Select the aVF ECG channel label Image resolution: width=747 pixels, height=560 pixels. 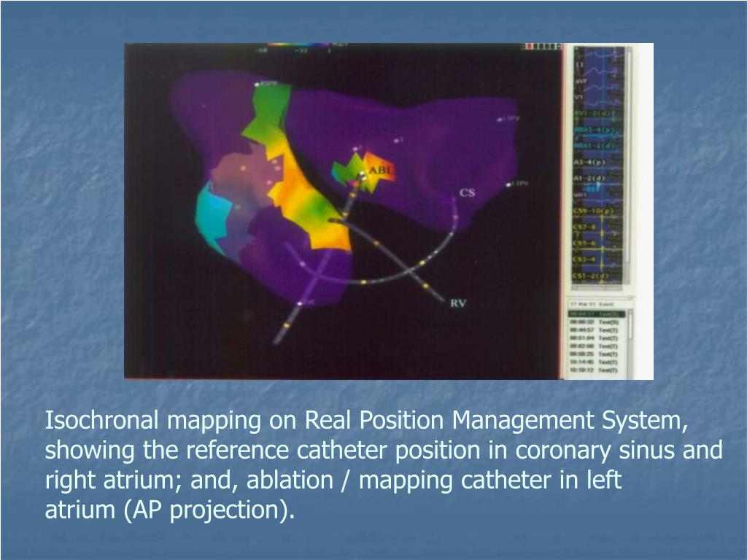[x=580, y=82]
